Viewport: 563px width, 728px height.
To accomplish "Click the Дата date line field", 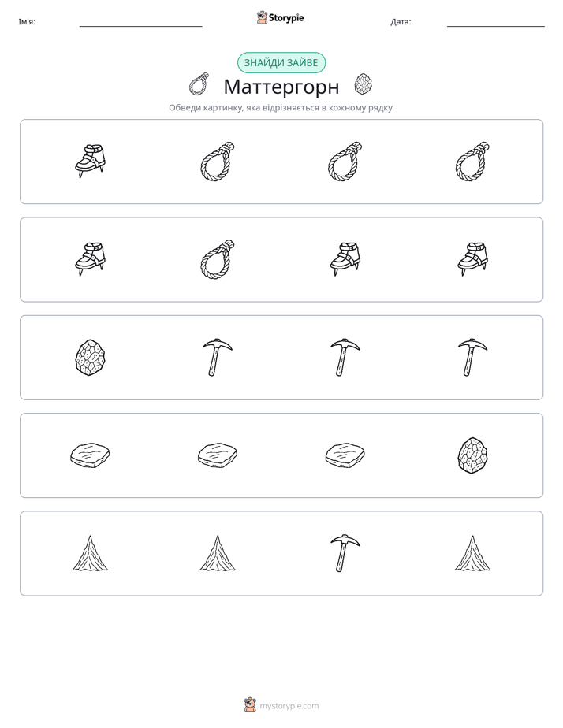I will 496,22.
